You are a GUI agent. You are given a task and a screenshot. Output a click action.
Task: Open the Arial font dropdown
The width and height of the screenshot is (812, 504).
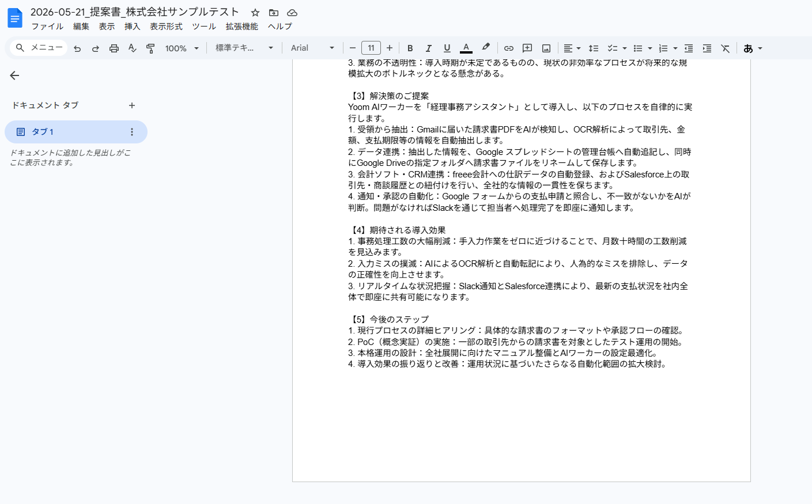pyautogui.click(x=312, y=48)
